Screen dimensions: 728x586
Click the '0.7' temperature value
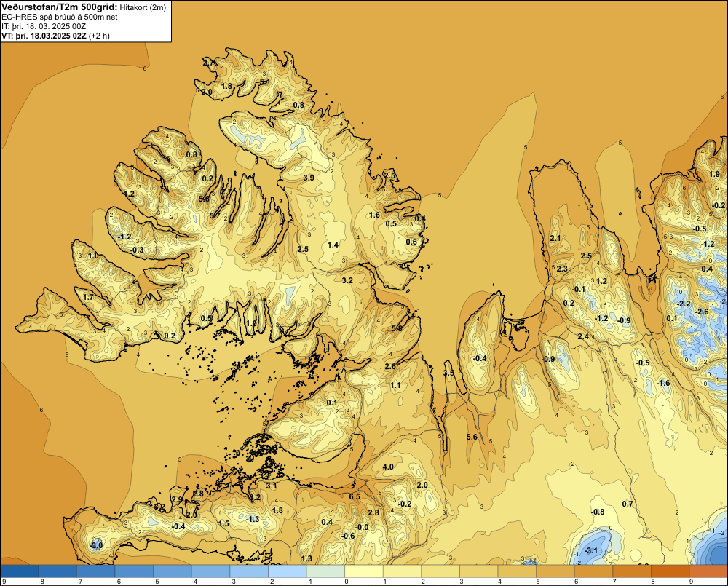coord(628,504)
